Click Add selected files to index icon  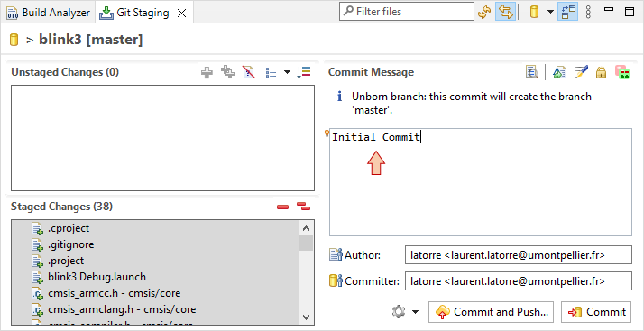click(207, 73)
